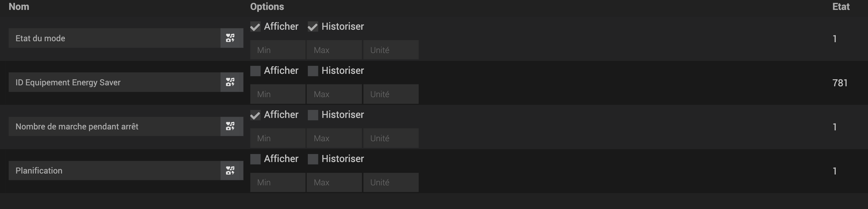The image size is (868, 209).
Task: Click Min field for Etat du mode
Action: point(278,50)
